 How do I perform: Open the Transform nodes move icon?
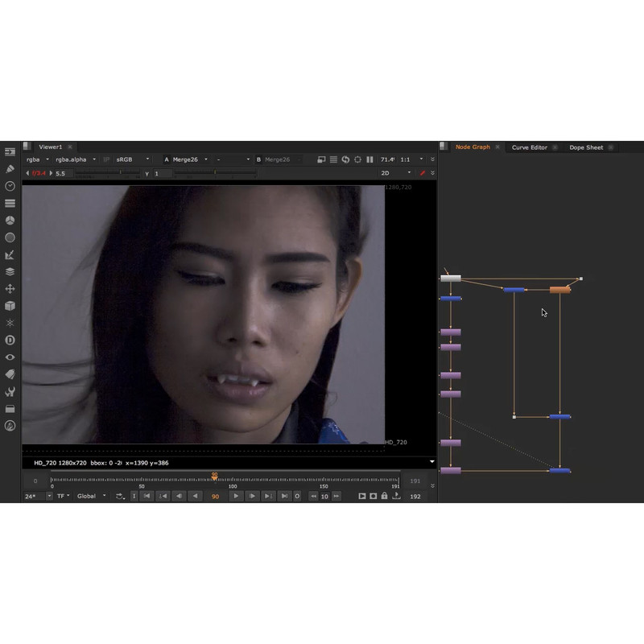click(10, 289)
